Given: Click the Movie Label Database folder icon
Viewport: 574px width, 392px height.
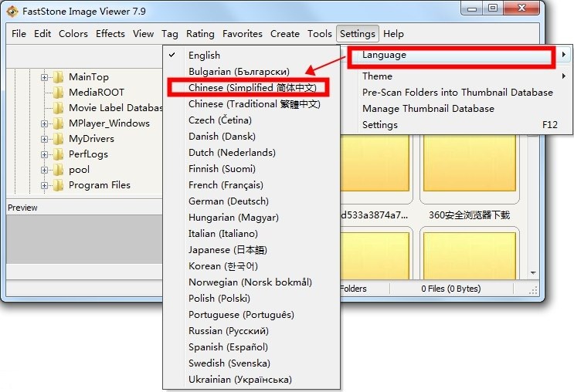Looking at the screenshot, I should tap(58, 108).
